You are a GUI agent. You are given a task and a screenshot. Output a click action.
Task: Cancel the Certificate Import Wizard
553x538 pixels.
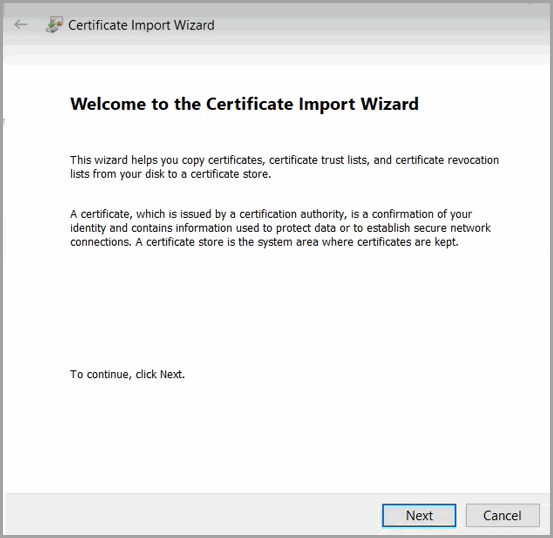click(x=503, y=515)
